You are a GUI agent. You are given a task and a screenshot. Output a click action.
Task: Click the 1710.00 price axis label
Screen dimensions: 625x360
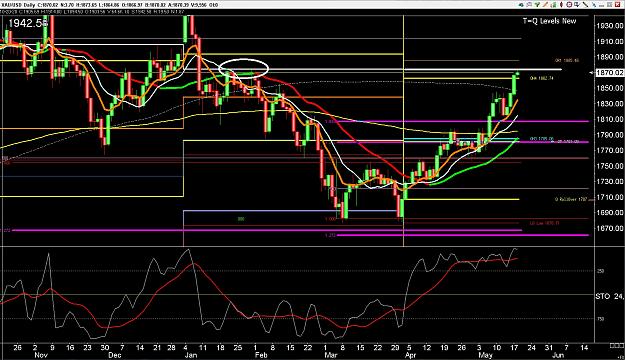click(x=610, y=197)
